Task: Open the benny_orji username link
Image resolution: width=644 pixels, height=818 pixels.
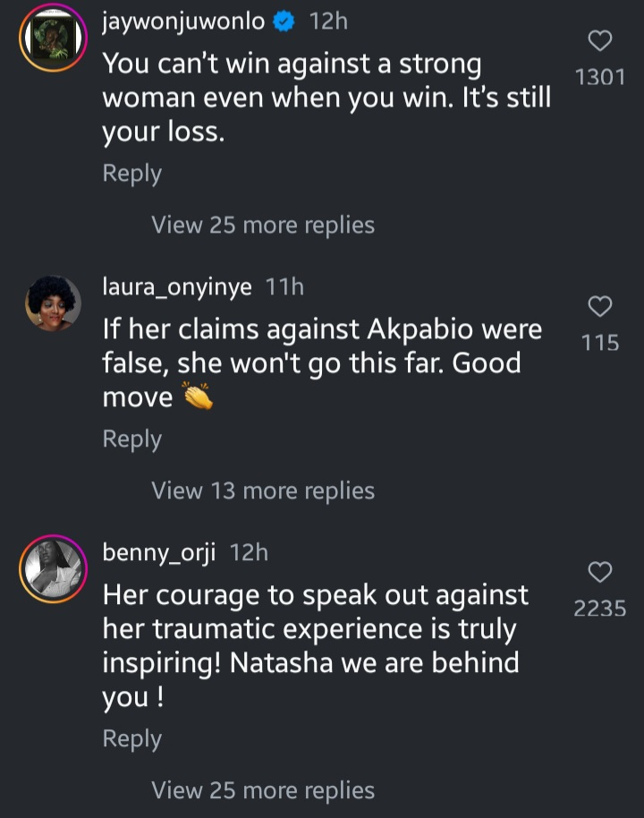Action: tap(159, 553)
